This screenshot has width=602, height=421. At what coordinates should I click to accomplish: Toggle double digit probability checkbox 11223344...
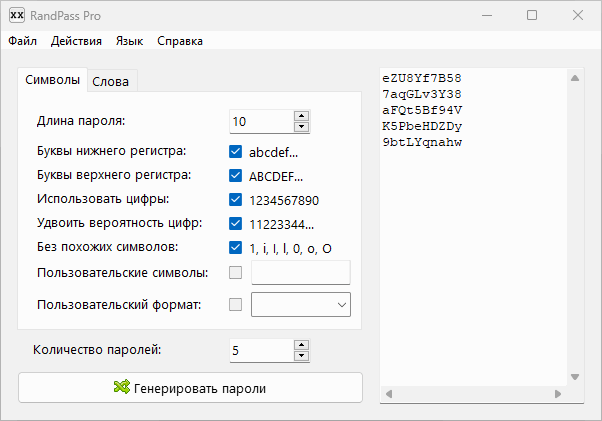coord(235,223)
